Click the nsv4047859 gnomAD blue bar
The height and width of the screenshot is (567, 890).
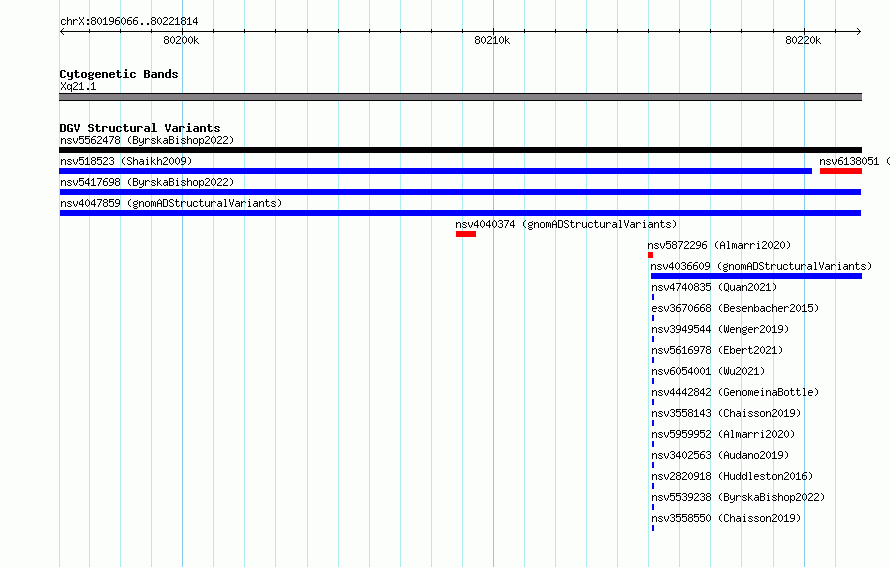click(460, 213)
